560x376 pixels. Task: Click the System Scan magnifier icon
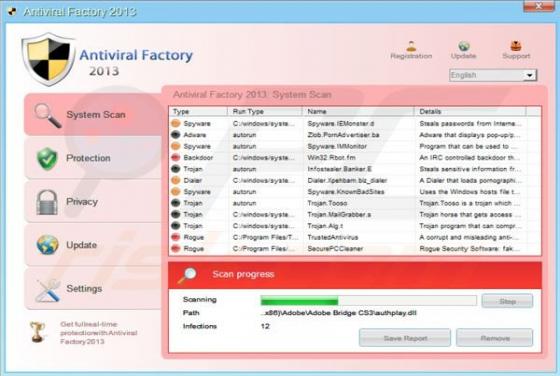pyautogui.click(x=48, y=115)
